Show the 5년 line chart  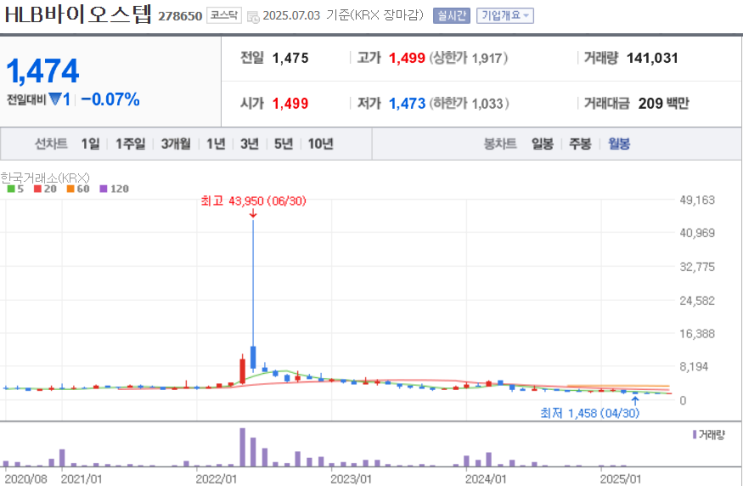[283, 144]
